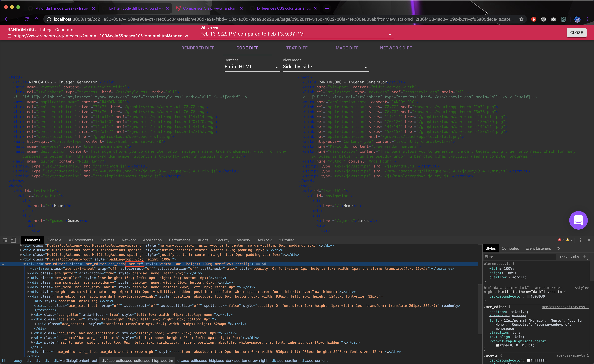The width and height of the screenshot is (594, 364).
Task: Switch to the TEXT DIFF tab
Action: click(x=297, y=48)
